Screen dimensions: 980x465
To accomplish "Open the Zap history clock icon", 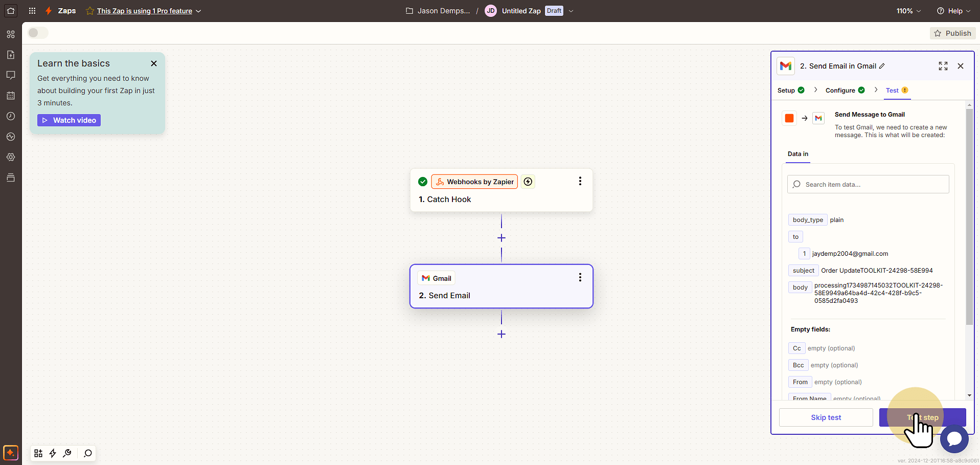I will tap(11, 116).
